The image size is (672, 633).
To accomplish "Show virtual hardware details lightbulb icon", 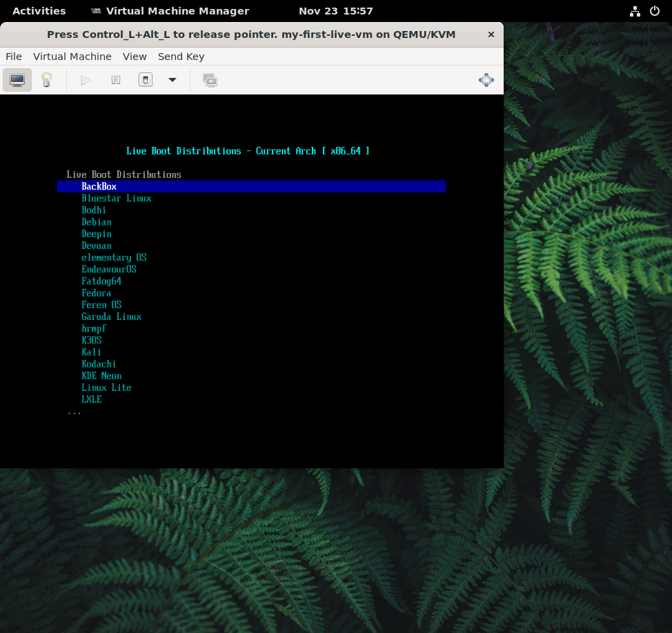I will pyautogui.click(x=46, y=80).
